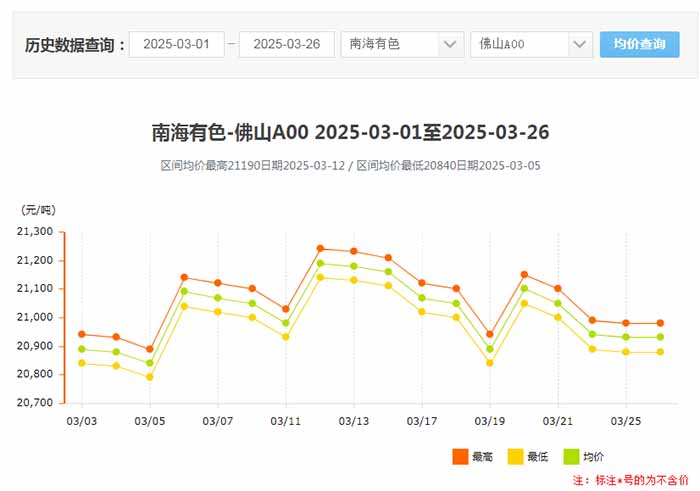Click the yellow 最低 legend swatch
The width and height of the screenshot is (700, 491).
515,457
